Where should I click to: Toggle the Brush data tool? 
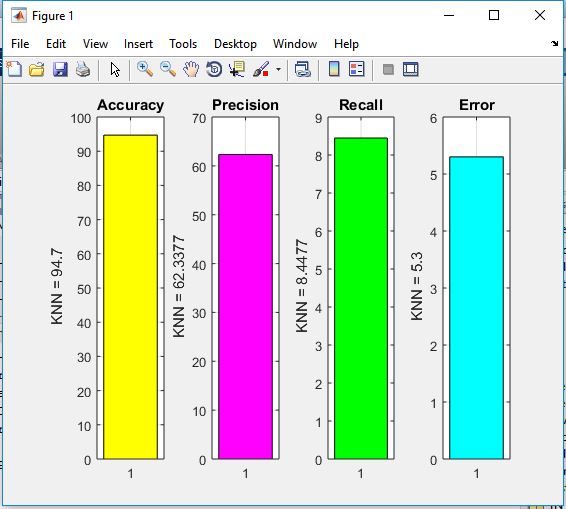coord(261,69)
